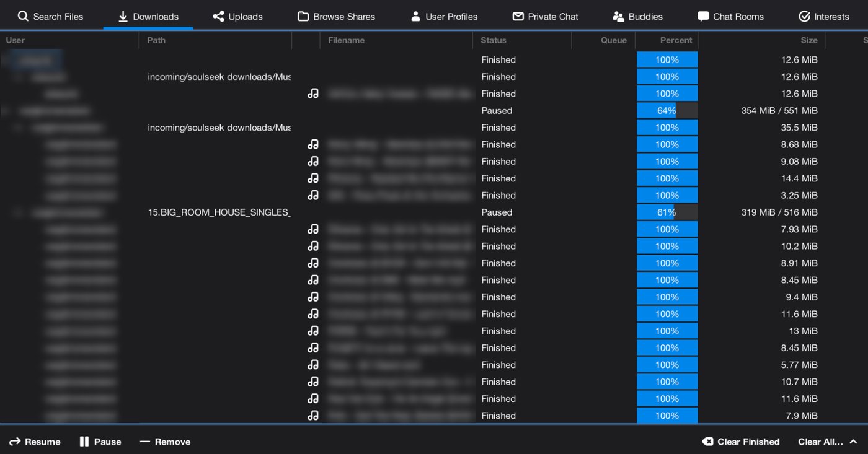Click the 13 MiB size cell

(803, 331)
